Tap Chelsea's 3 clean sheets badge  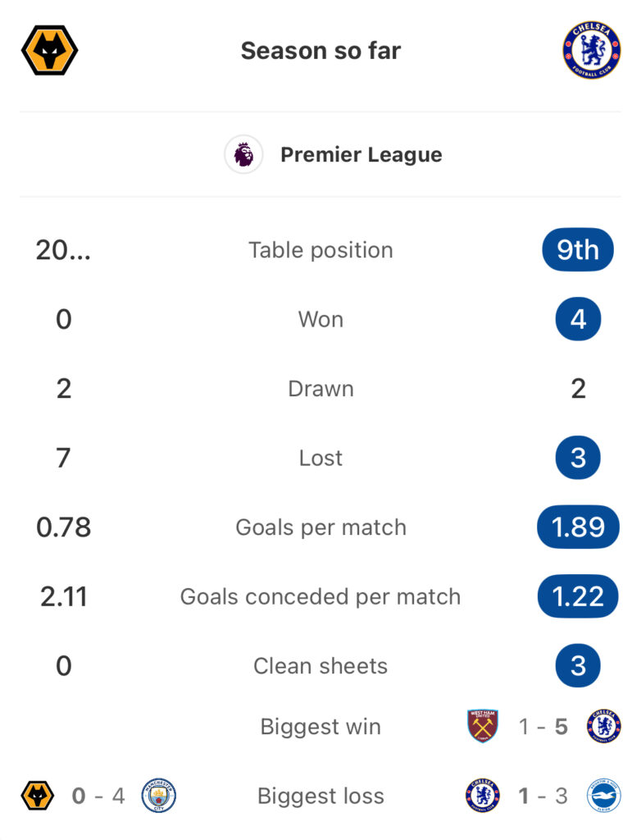[578, 665]
